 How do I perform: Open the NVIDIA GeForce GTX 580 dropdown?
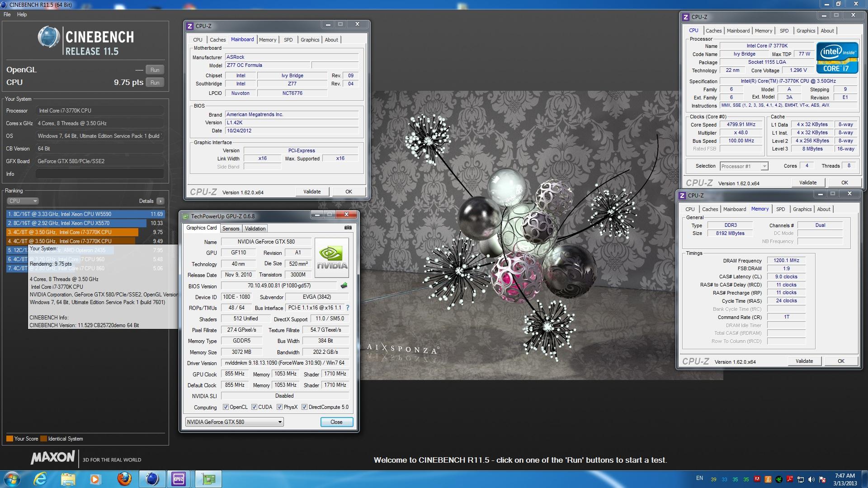234,422
